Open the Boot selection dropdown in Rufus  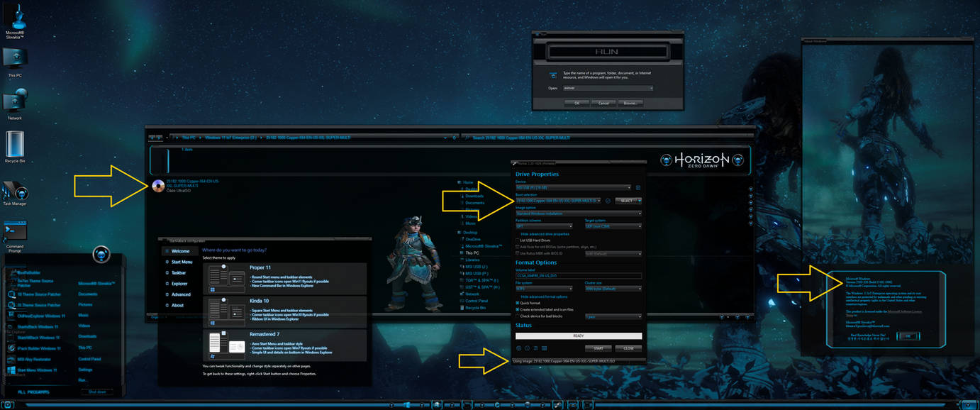click(559, 201)
